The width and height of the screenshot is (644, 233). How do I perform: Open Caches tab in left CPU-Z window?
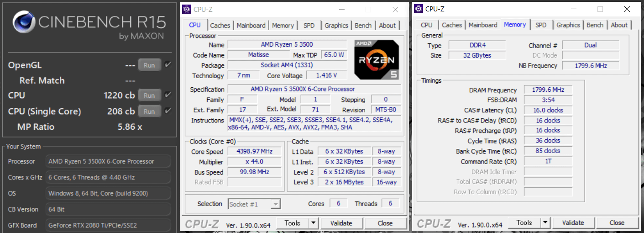[x=220, y=26]
